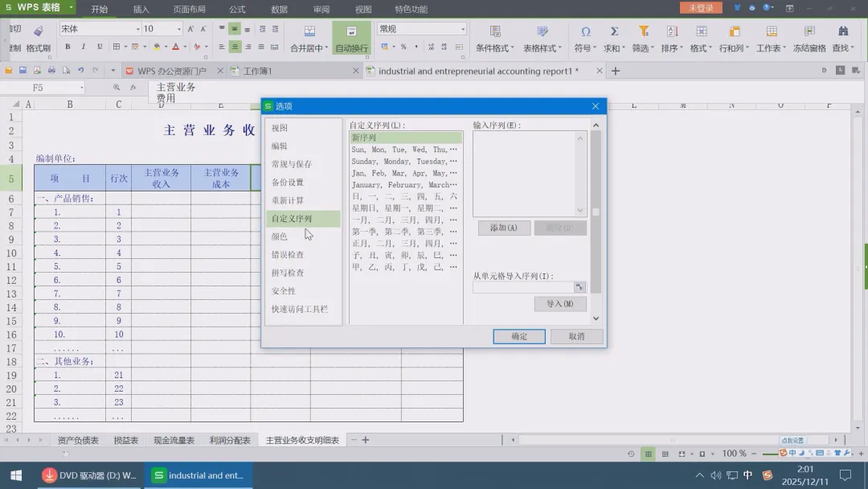The height and width of the screenshot is (489, 868).
Task: Click the insert function fx icon
Action: pos(133,88)
